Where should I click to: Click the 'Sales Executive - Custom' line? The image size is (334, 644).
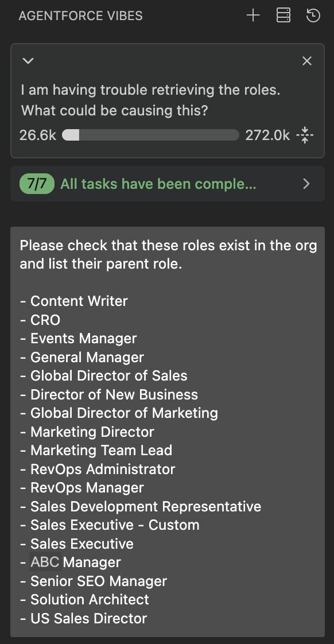[x=110, y=525]
